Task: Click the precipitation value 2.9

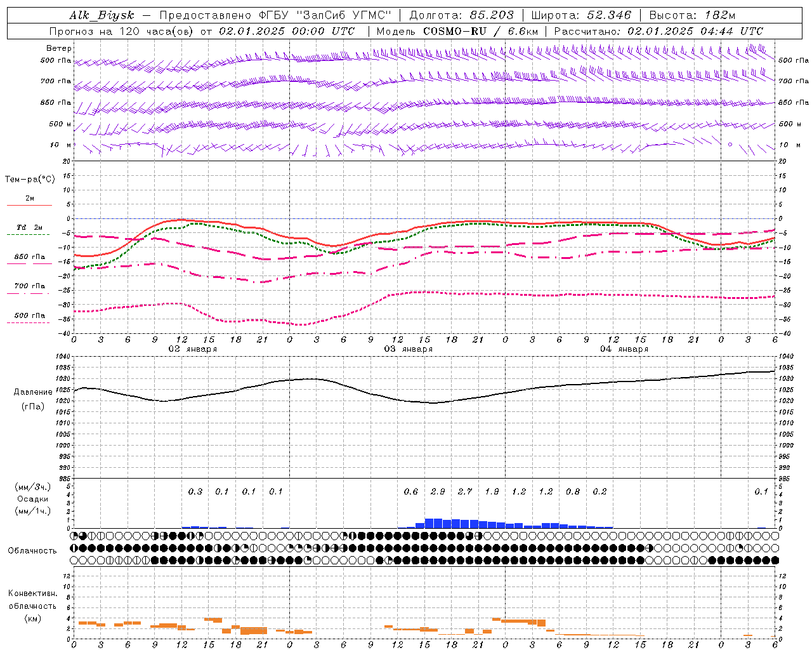Action: [438, 491]
